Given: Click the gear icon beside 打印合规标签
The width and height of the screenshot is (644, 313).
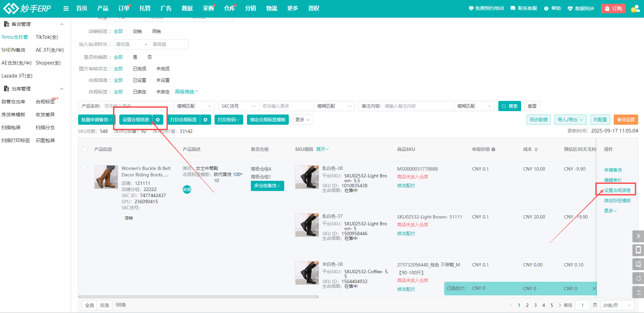Looking at the screenshot, I should point(206,120).
